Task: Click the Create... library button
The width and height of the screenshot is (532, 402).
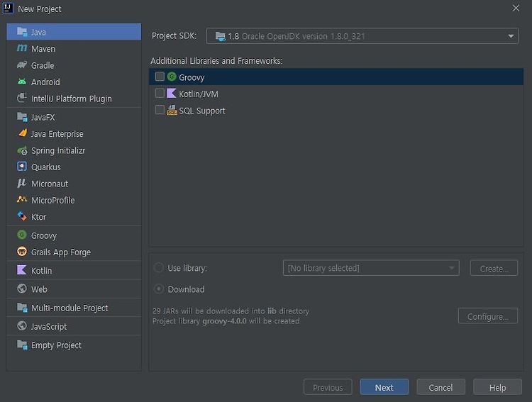Action: pyautogui.click(x=494, y=268)
